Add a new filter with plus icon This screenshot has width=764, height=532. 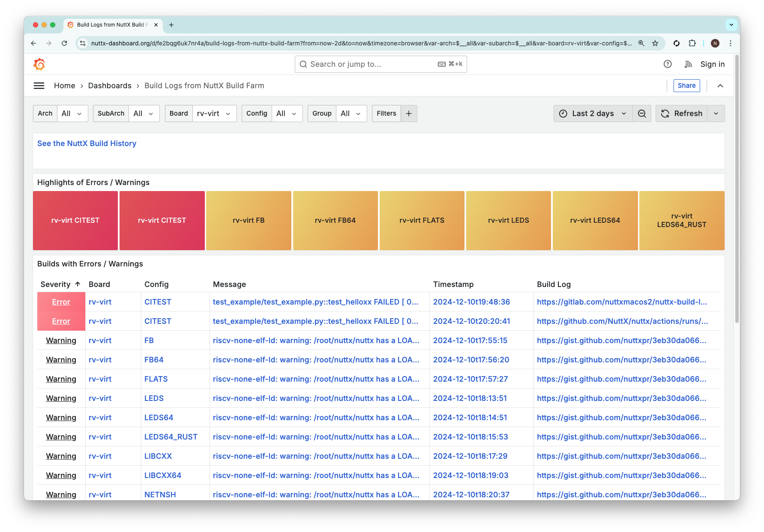coord(409,114)
